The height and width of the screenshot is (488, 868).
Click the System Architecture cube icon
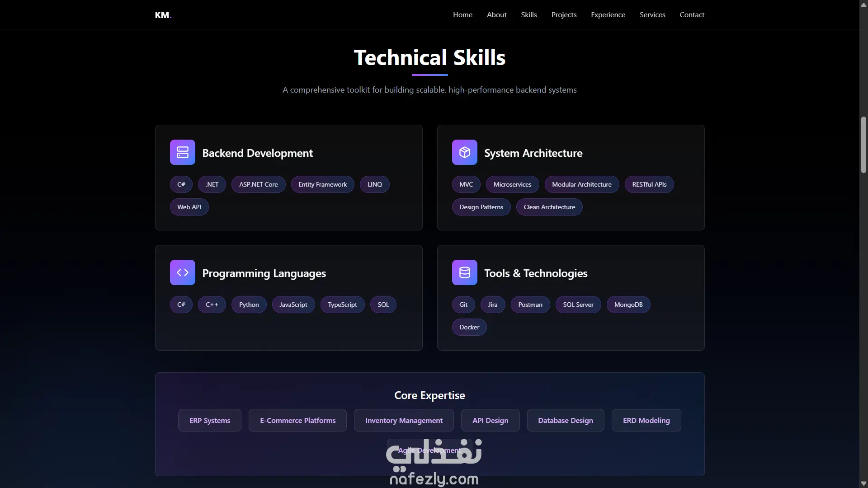[464, 152]
